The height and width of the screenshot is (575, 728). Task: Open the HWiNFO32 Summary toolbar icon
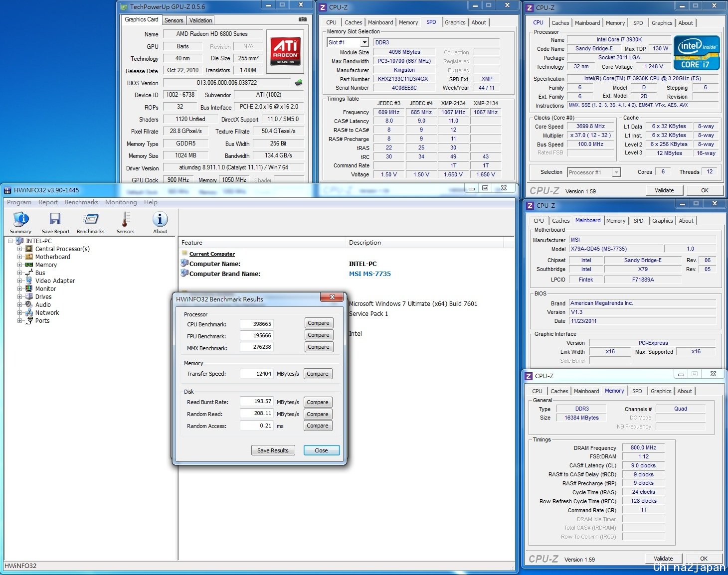pyautogui.click(x=21, y=223)
